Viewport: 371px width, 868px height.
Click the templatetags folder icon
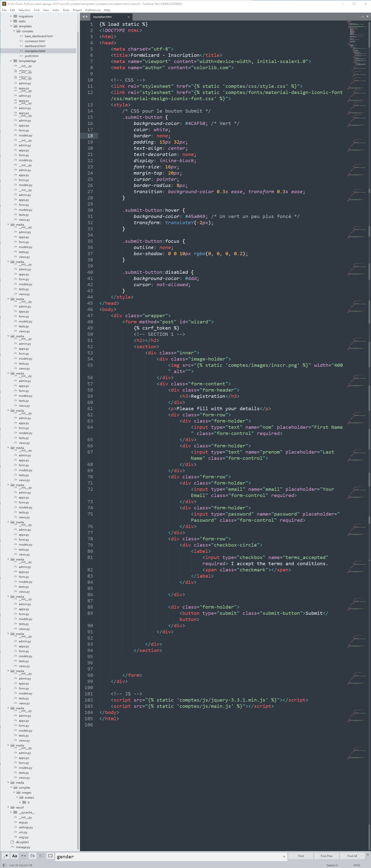(15, 61)
